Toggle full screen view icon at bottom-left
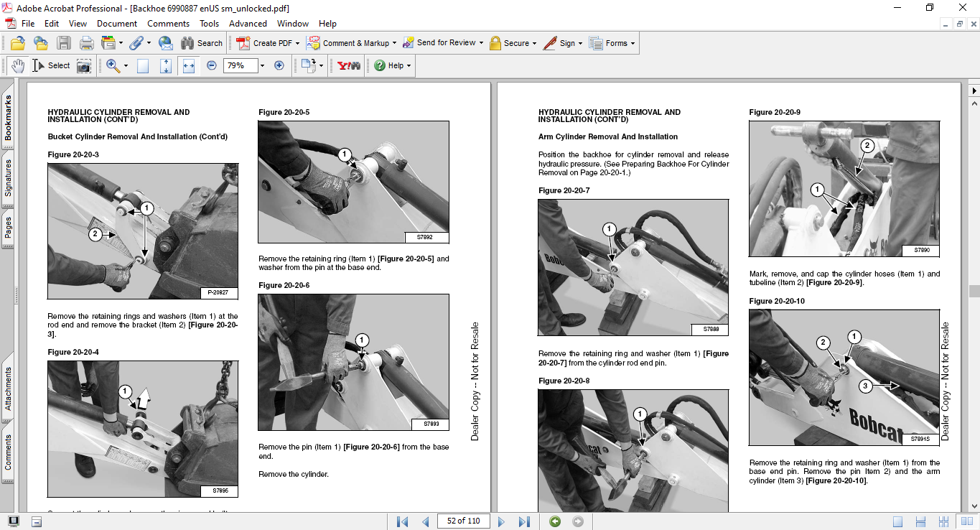Viewport: 980px width, 530px height. (14, 521)
